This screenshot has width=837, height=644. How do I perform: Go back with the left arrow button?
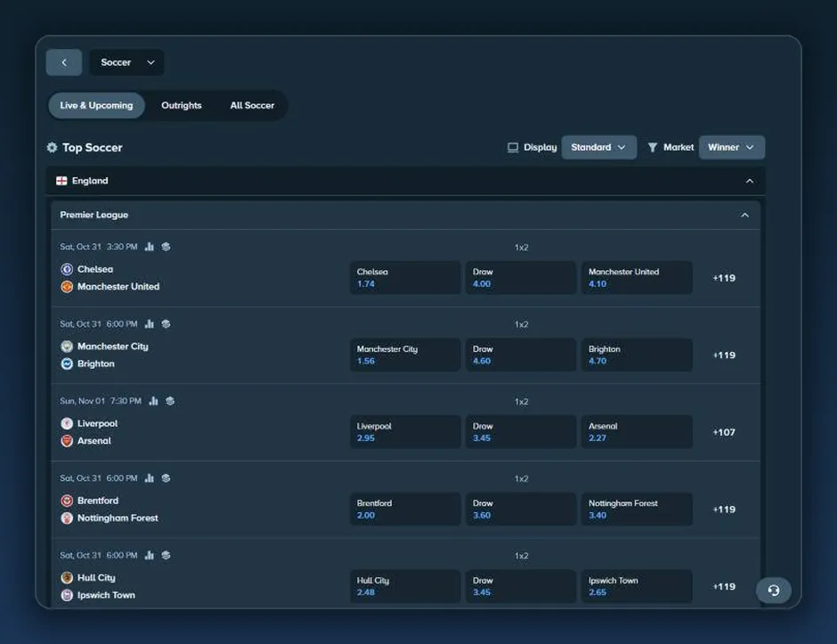coord(64,62)
